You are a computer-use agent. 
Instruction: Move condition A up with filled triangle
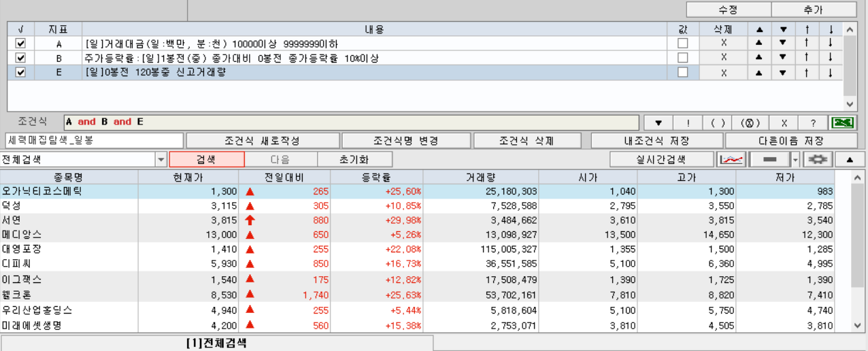[x=759, y=44]
